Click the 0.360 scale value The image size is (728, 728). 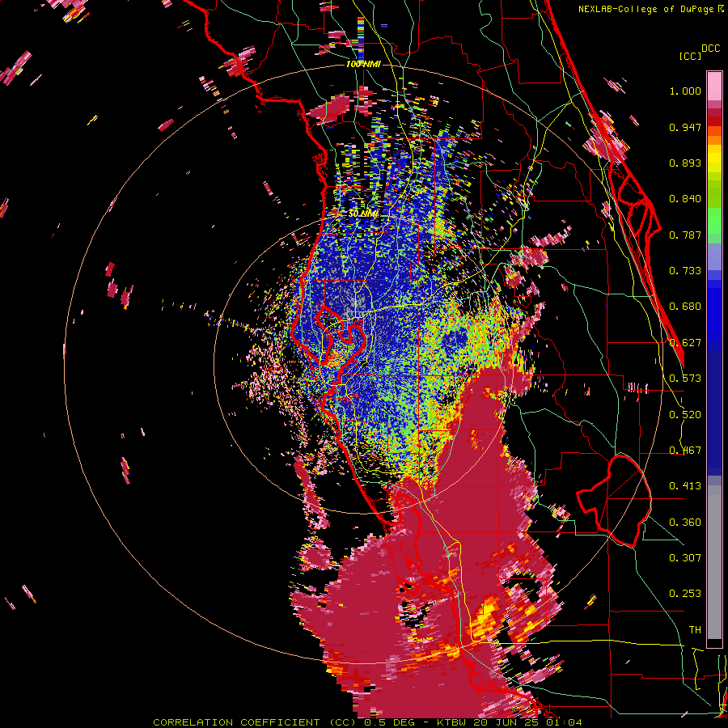pos(685,523)
